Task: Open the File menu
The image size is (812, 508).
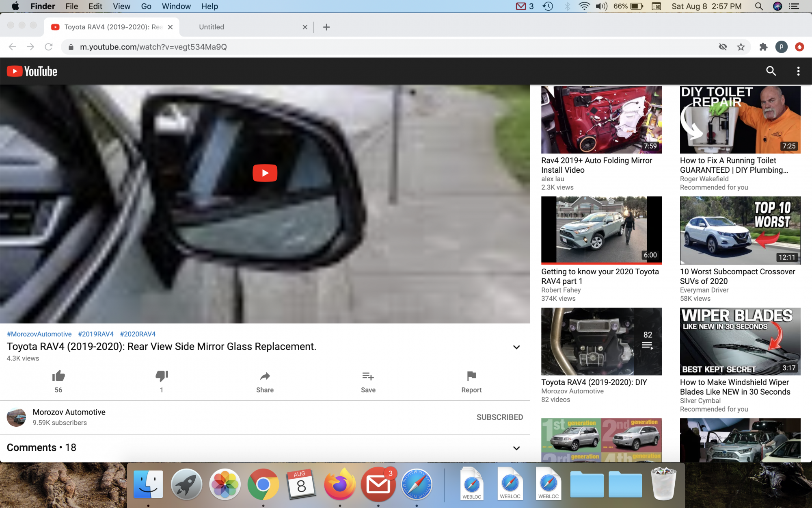Action: point(71,6)
